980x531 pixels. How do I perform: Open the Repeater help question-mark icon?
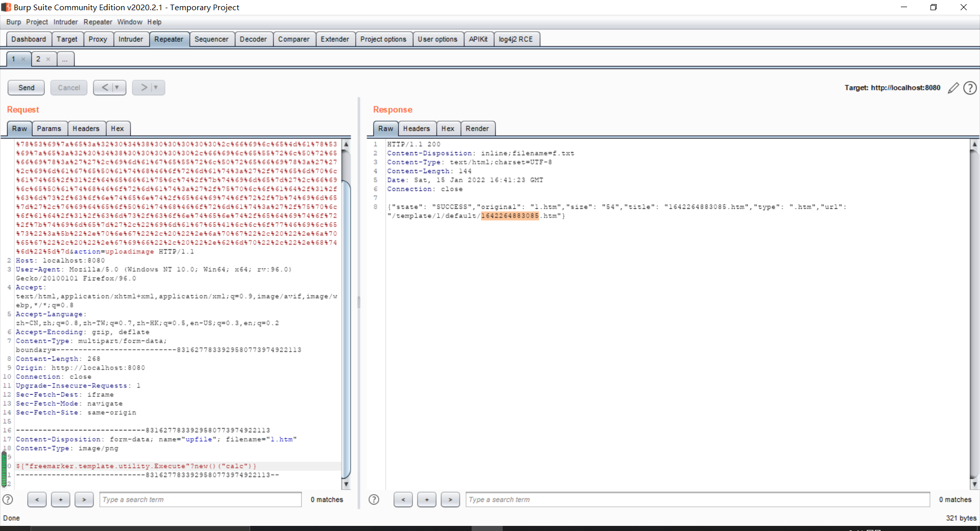click(970, 88)
